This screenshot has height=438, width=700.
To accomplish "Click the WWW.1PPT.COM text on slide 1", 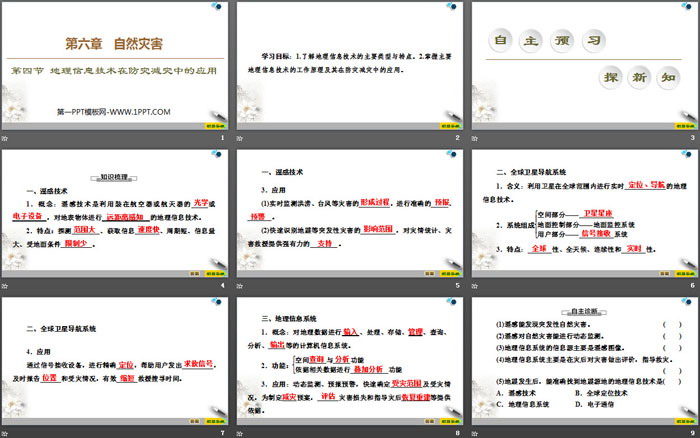I will 115,111.
